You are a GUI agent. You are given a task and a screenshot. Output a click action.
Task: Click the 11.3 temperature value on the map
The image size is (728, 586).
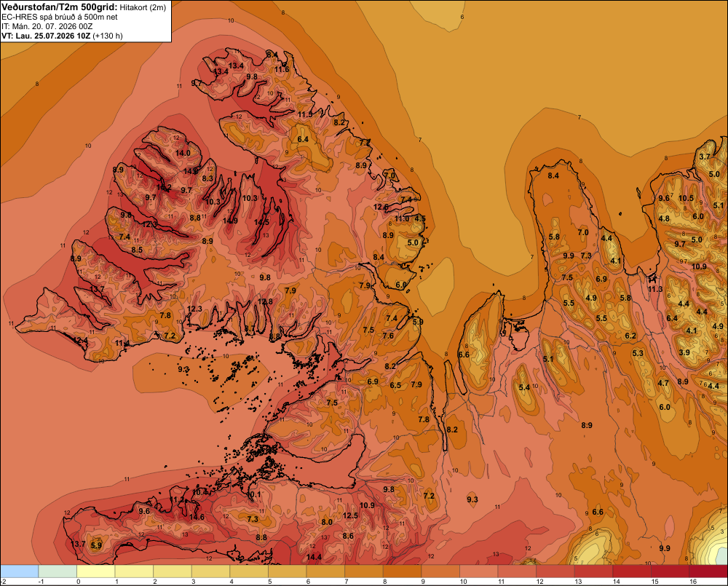tap(655, 289)
